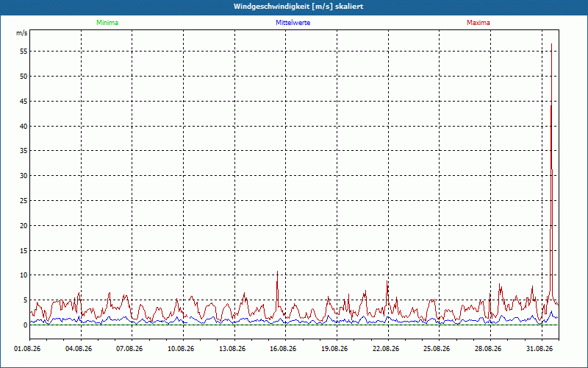Click the green Minima legend label

(107, 23)
